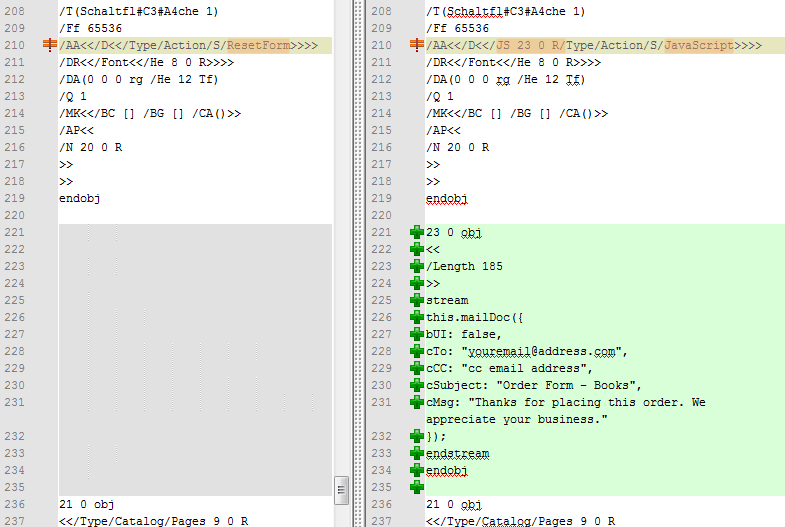Click '/N 20 0 R' in the right pane

pos(458,147)
